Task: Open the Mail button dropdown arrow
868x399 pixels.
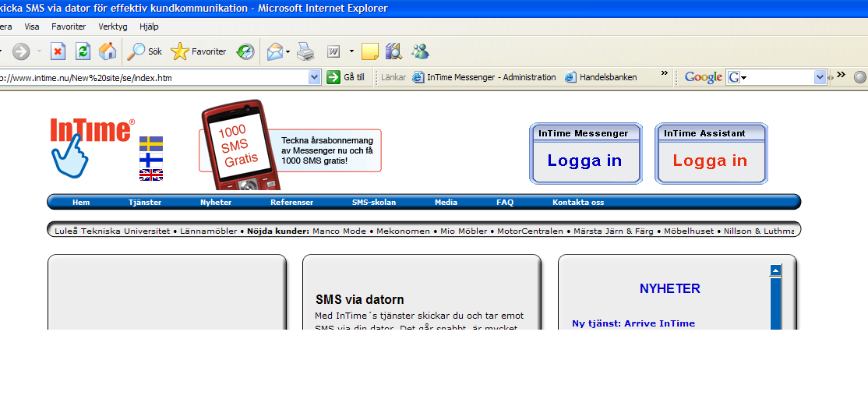Action: 288,52
